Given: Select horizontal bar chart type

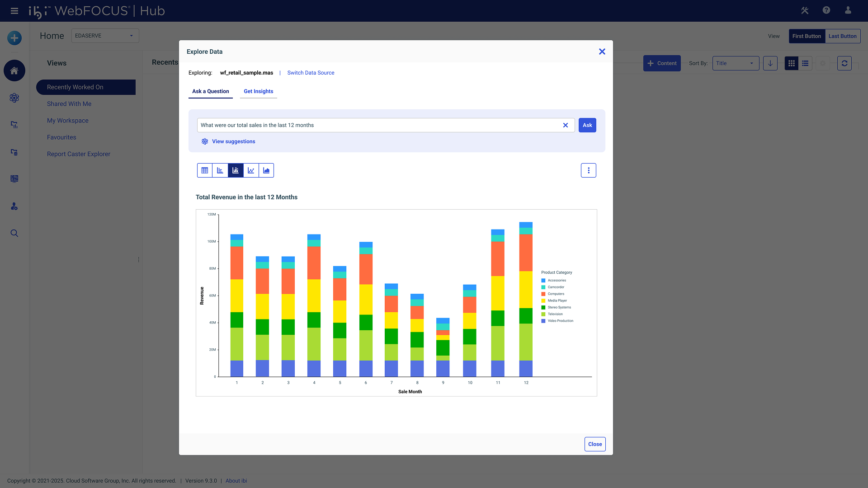Looking at the screenshot, I should click(220, 170).
